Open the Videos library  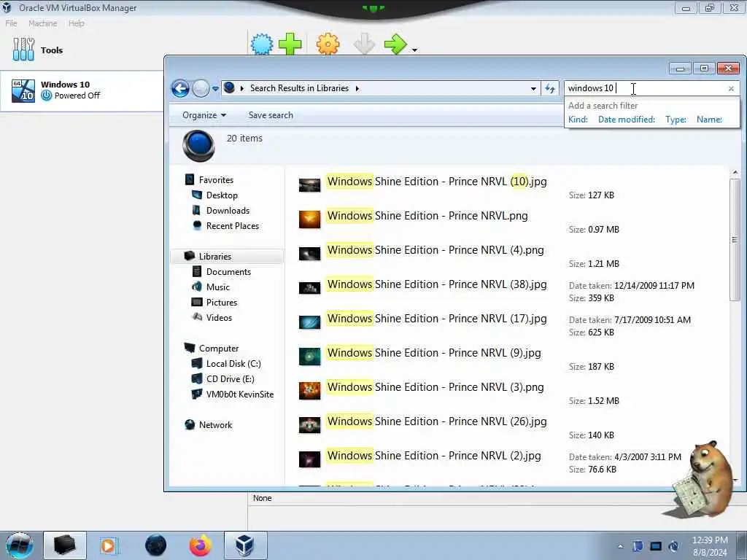(219, 317)
